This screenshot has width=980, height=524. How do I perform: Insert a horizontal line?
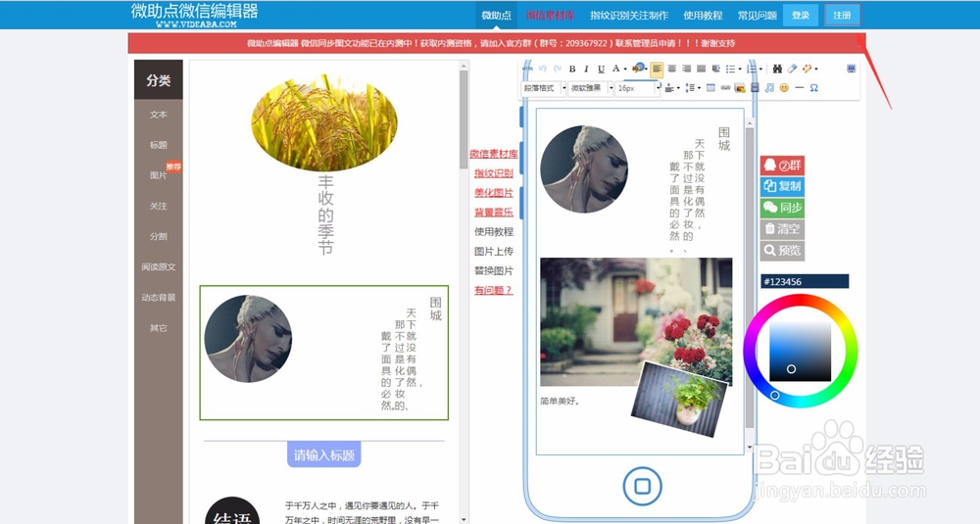click(x=799, y=88)
